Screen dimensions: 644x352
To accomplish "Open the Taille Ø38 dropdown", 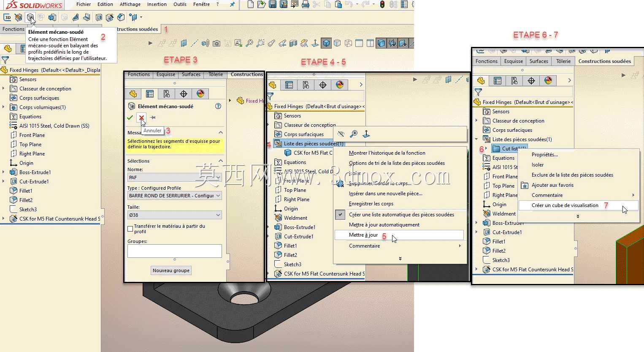I will click(175, 215).
